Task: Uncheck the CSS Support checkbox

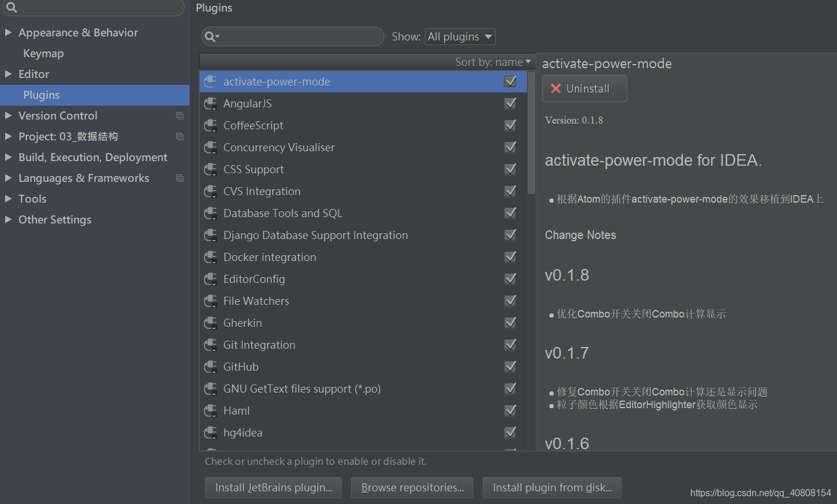Action: point(510,169)
